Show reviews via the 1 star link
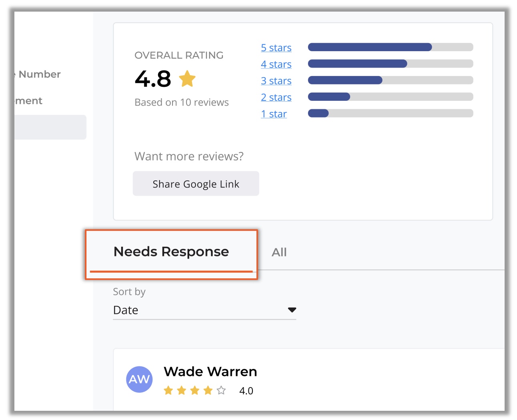The height and width of the screenshot is (420, 517). [x=274, y=114]
